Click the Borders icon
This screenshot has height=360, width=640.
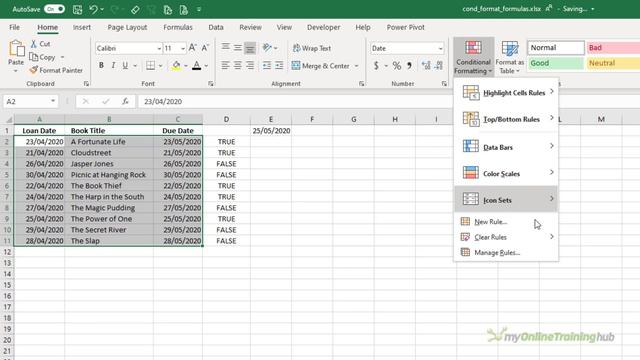click(151, 65)
